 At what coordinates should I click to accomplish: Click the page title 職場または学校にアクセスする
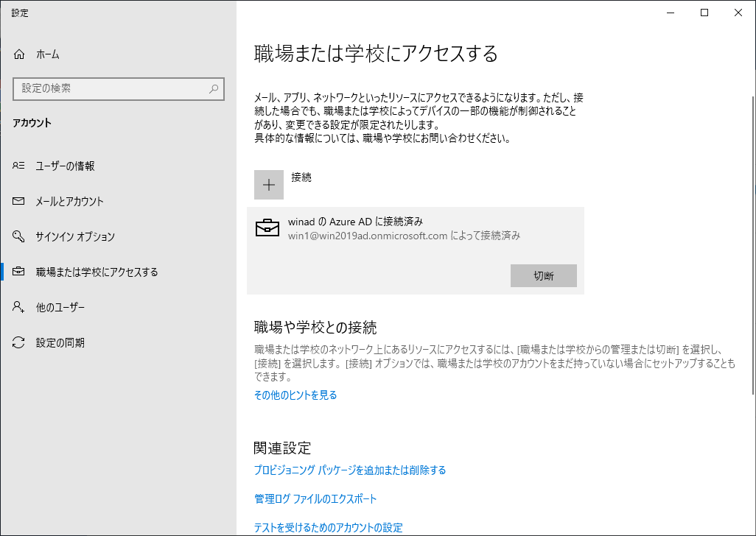click(376, 54)
